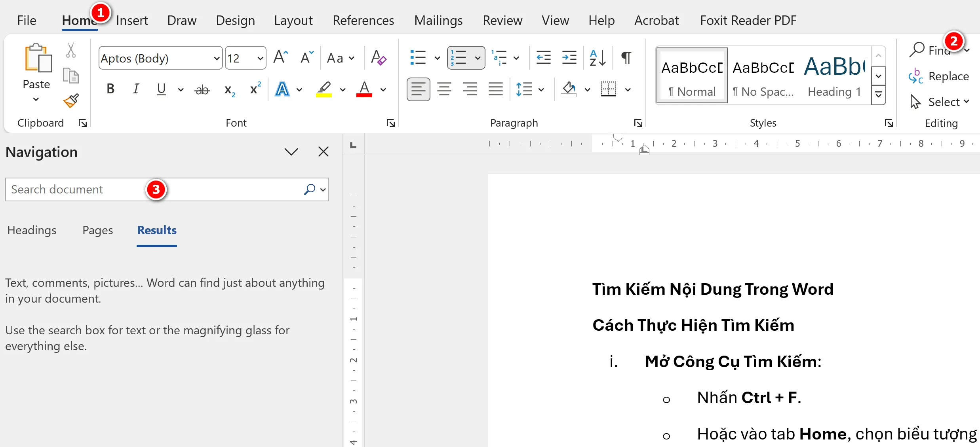Toggle the Show/Hide paragraph marks icon
The height and width of the screenshot is (447, 980).
point(626,57)
